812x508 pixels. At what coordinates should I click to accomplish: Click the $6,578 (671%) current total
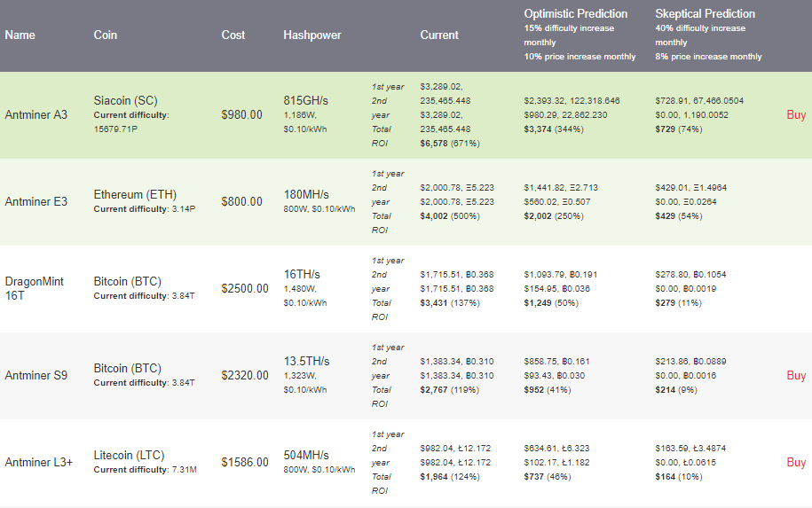(451, 144)
